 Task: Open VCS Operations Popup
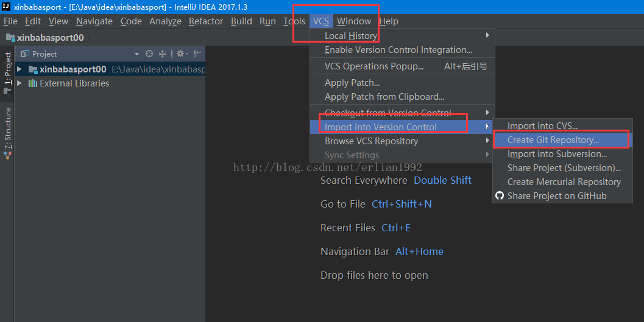point(402,66)
